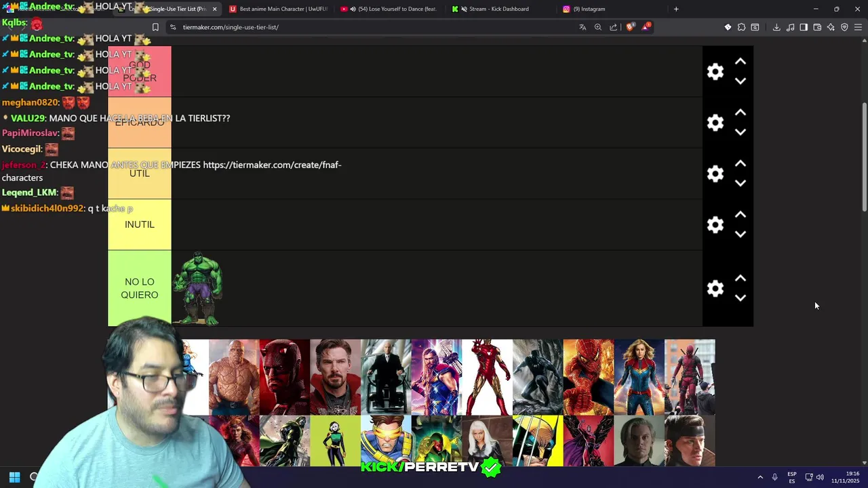
Task: Open a new browser tab
Action: (676, 9)
